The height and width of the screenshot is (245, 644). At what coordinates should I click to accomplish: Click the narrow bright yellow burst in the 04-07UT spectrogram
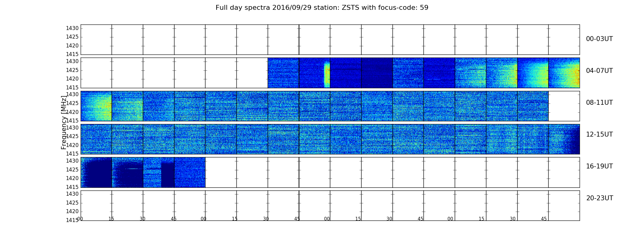click(327, 74)
